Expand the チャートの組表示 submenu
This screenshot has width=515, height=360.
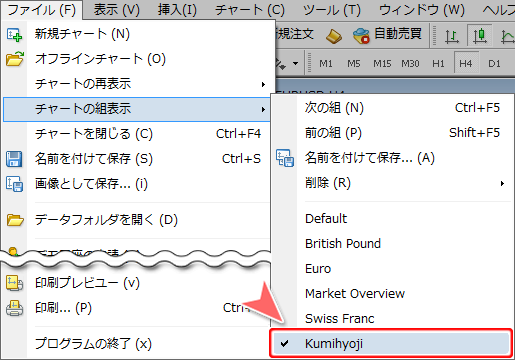[x=136, y=109]
